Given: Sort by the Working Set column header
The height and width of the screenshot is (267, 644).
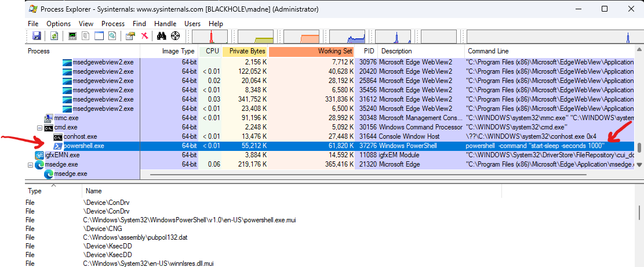Looking at the screenshot, I should [311, 51].
